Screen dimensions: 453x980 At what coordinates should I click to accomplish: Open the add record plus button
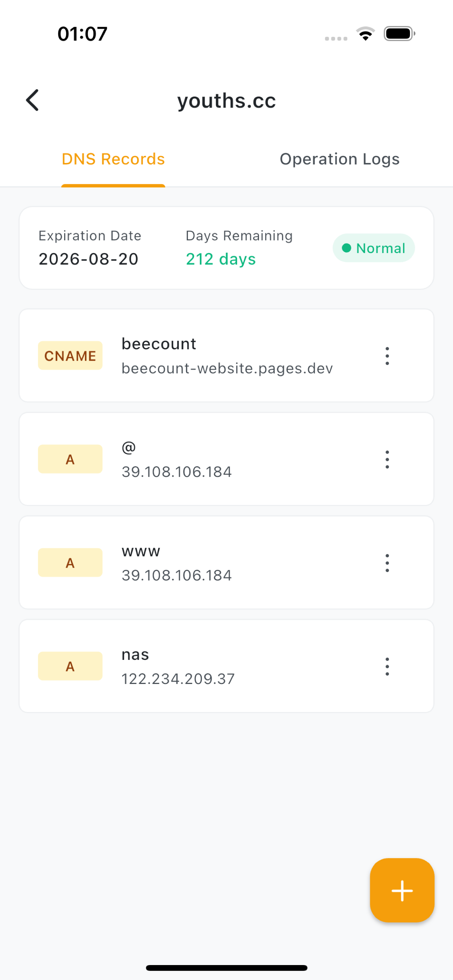[402, 890]
